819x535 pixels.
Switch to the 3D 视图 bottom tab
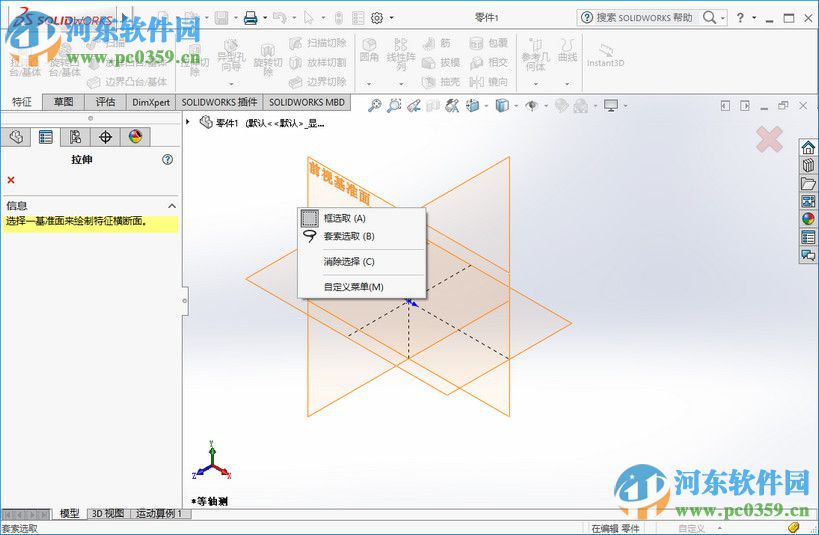[108, 514]
